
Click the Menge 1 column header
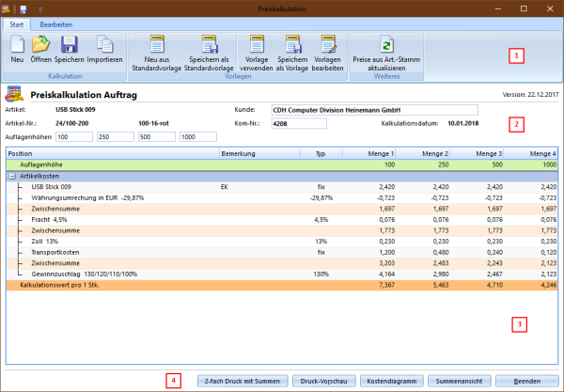pos(369,153)
